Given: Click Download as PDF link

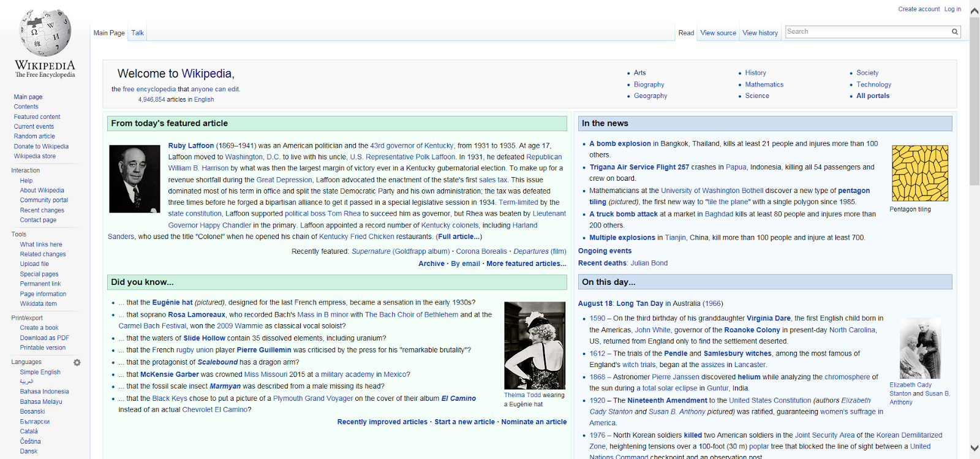Looking at the screenshot, I should point(44,338).
